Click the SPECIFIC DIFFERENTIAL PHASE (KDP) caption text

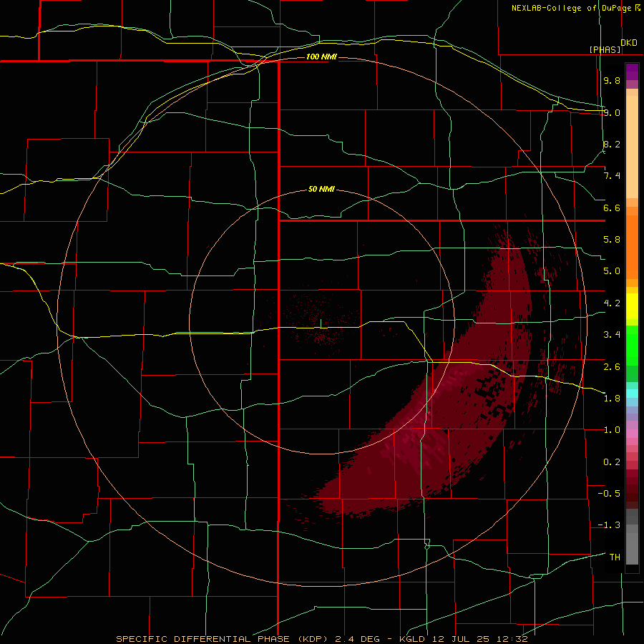pos(223,639)
